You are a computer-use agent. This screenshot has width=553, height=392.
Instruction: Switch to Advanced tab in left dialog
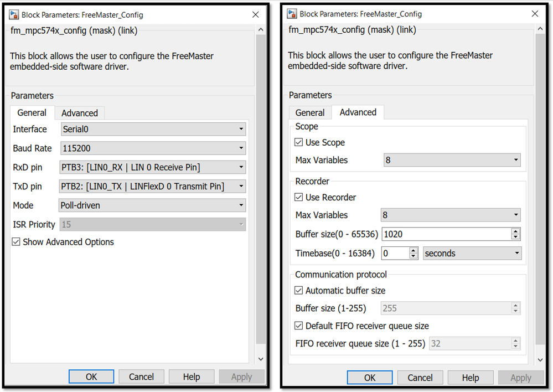point(80,114)
